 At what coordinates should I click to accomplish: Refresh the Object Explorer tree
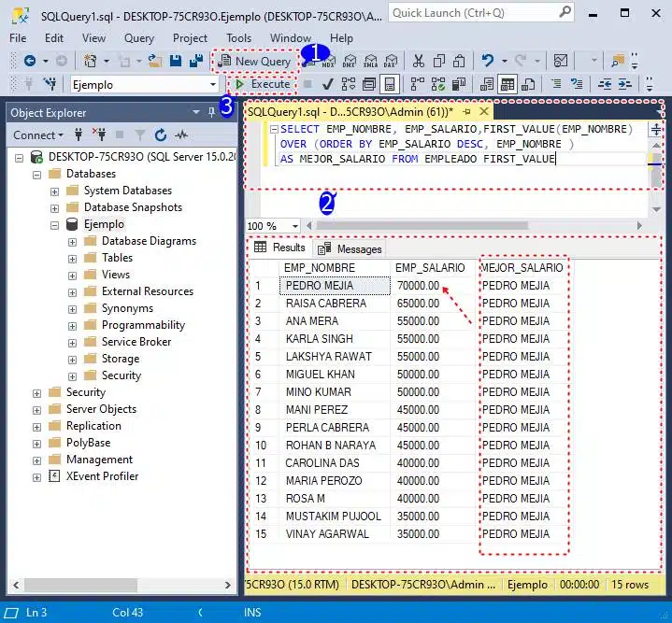coord(161,135)
